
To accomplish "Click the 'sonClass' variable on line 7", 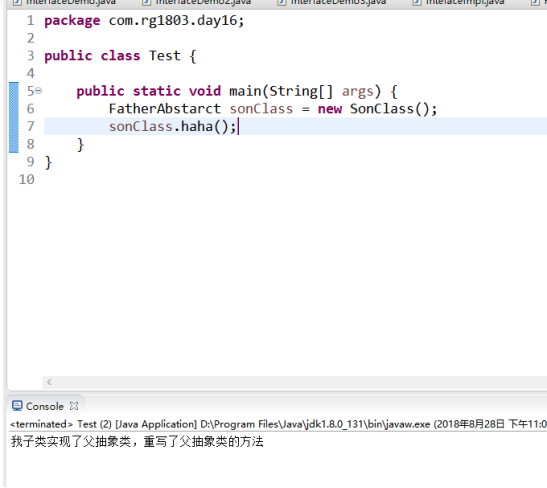I will coord(141,126).
